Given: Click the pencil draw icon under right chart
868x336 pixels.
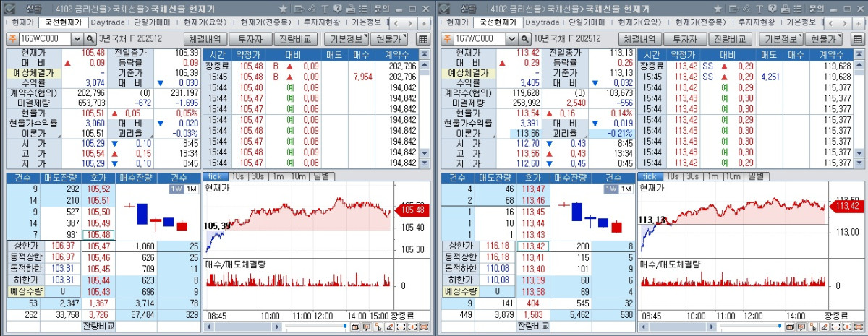Looking at the screenshot, I should (x=823, y=327).
